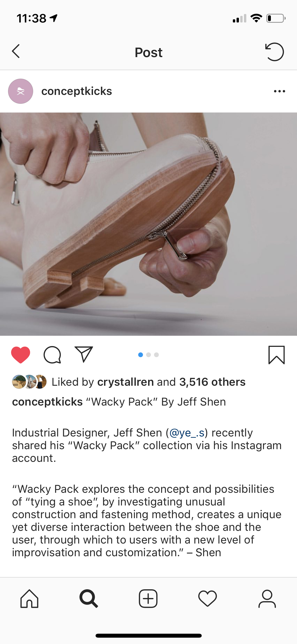Go back using the left chevron

click(16, 51)
